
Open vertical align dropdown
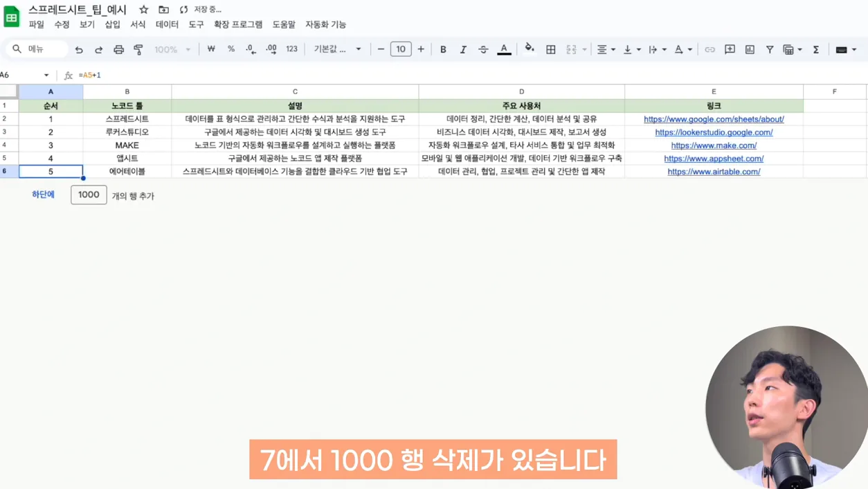tap(631, 50)
